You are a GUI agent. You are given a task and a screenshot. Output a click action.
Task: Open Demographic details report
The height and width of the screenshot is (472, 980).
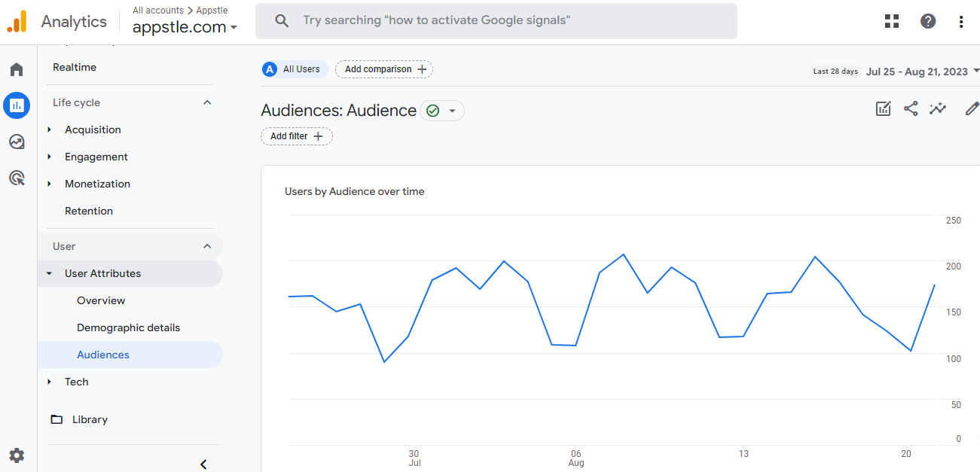coord(128,327)
